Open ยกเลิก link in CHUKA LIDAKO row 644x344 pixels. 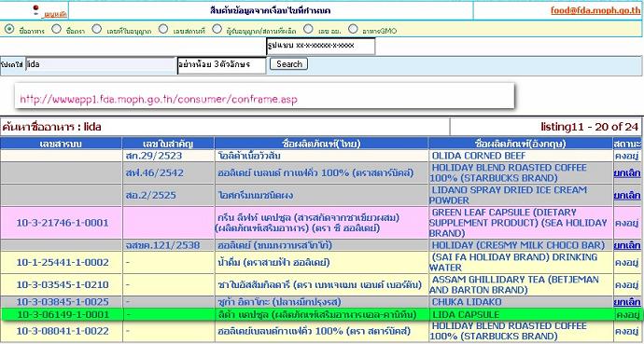(x=627, y=302)
